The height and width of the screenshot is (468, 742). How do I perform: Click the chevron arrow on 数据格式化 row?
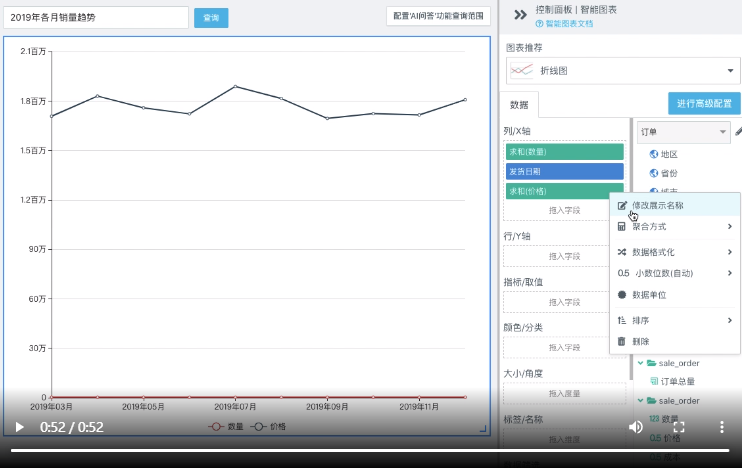point(730,252)
